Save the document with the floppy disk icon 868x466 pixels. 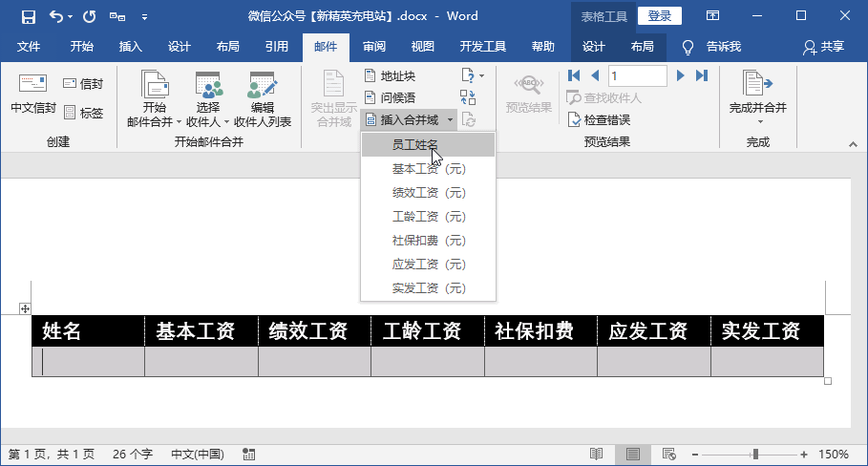point(29,16)
